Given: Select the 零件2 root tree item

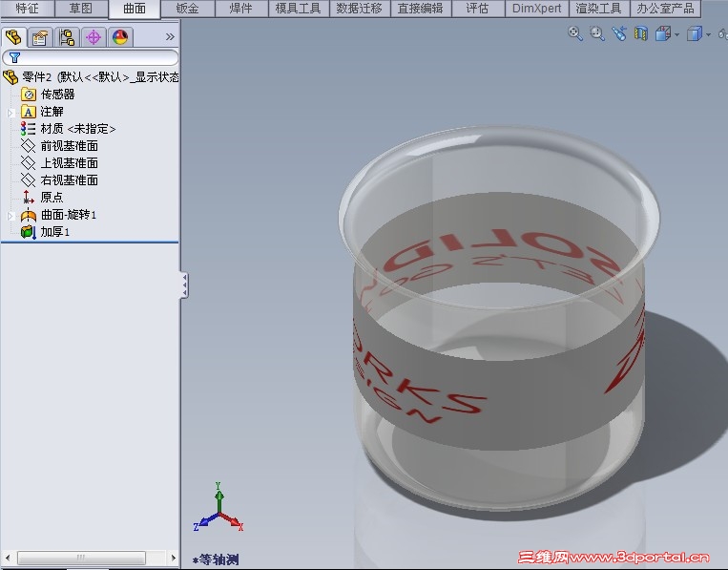Looking at the screenshot, I should [91, 77].
